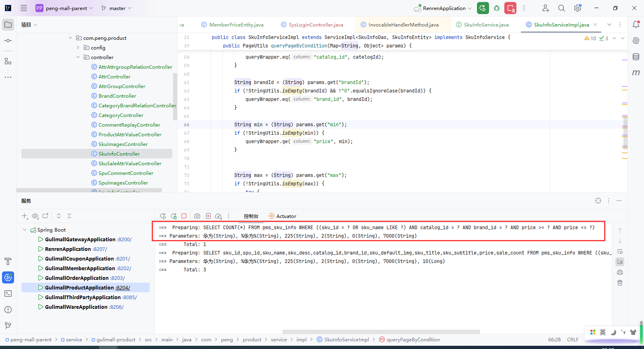Image resolution: width=644 pixels, height=349 pixels.
Task: Switch to SysLoginController.java tab
Action: (x=312, y=25)
